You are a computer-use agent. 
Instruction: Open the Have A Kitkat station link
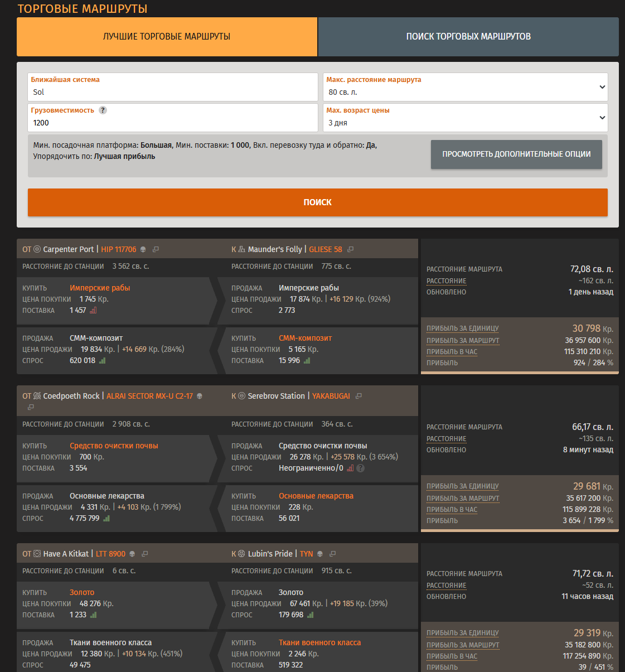pyautogui.click(x=66, y=554)
